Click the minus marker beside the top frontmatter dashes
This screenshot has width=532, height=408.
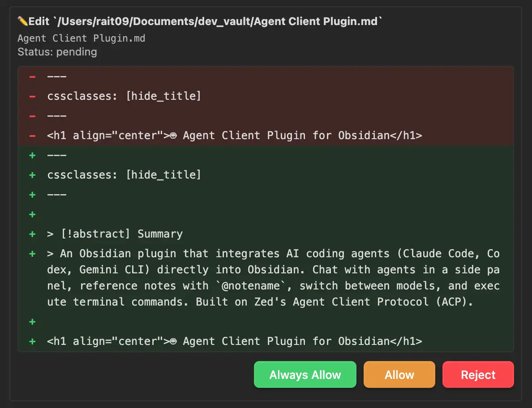coord(32,76)
